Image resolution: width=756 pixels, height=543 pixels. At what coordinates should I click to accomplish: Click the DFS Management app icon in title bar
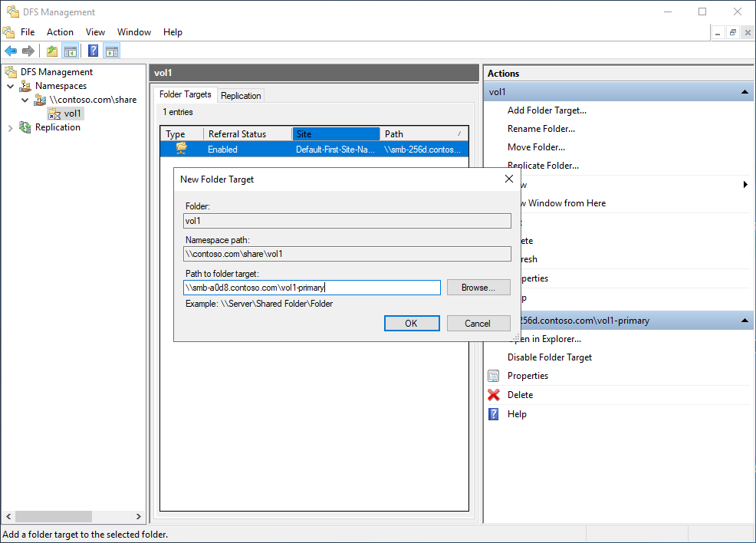[12, 12]
